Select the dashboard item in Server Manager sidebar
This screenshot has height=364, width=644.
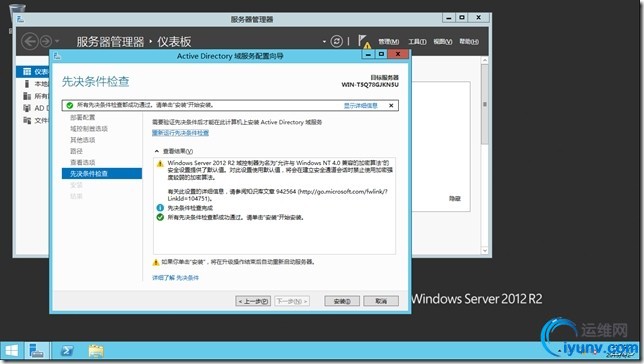pyautogui.click(x=33, y=72)
